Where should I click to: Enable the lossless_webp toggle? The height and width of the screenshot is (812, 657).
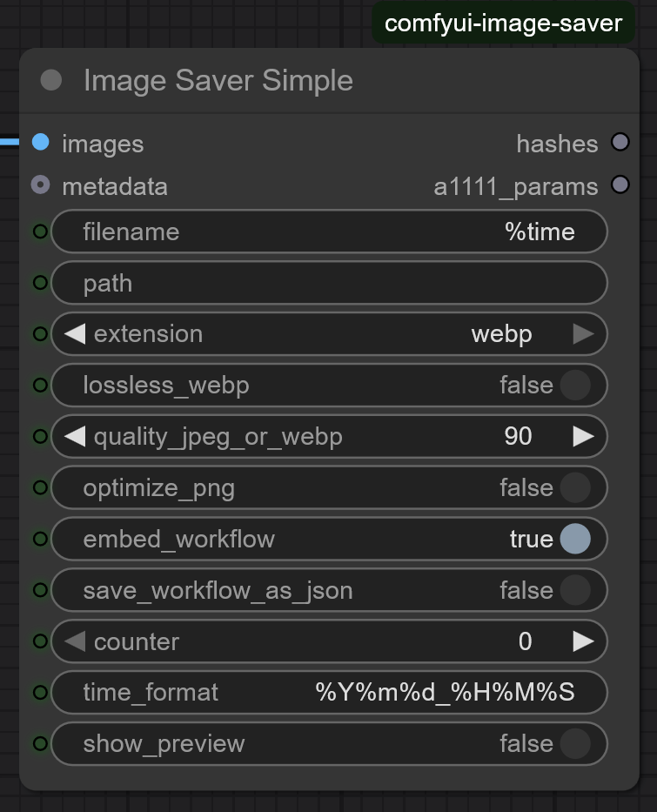574,386
